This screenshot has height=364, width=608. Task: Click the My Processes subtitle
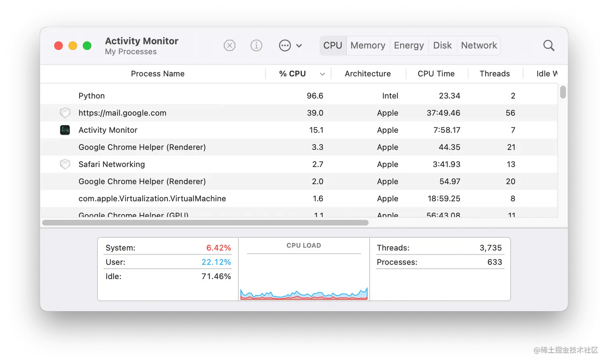[131, 52]
